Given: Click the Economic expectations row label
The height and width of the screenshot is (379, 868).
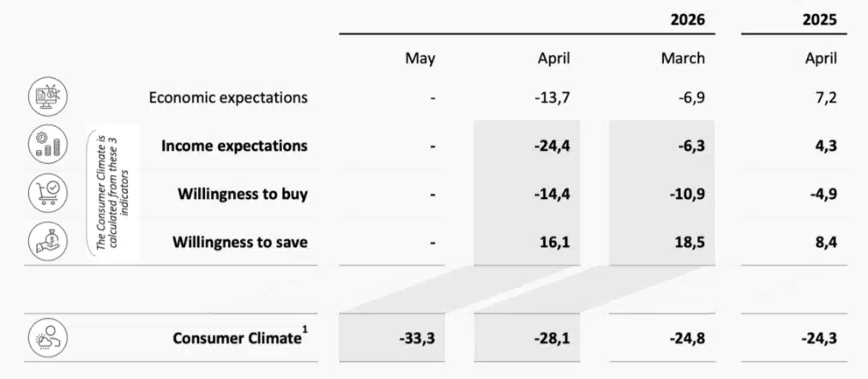Looking at the screenshot, I should click(x=228, y=97).
